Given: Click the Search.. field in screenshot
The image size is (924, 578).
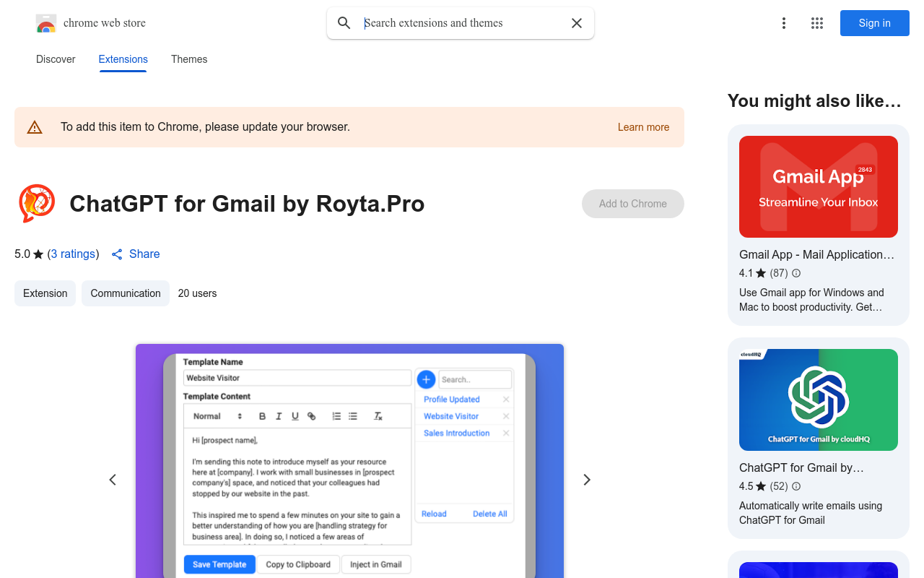Looking at the screenshot, I should 475,379.
